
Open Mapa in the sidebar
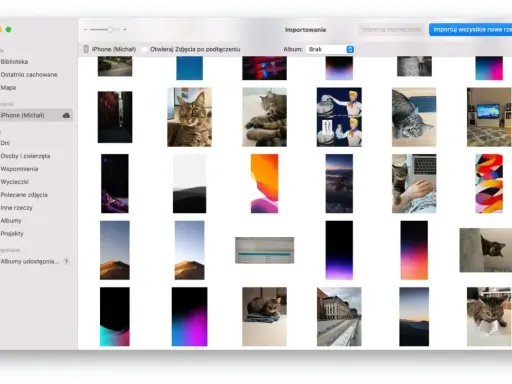8,88
